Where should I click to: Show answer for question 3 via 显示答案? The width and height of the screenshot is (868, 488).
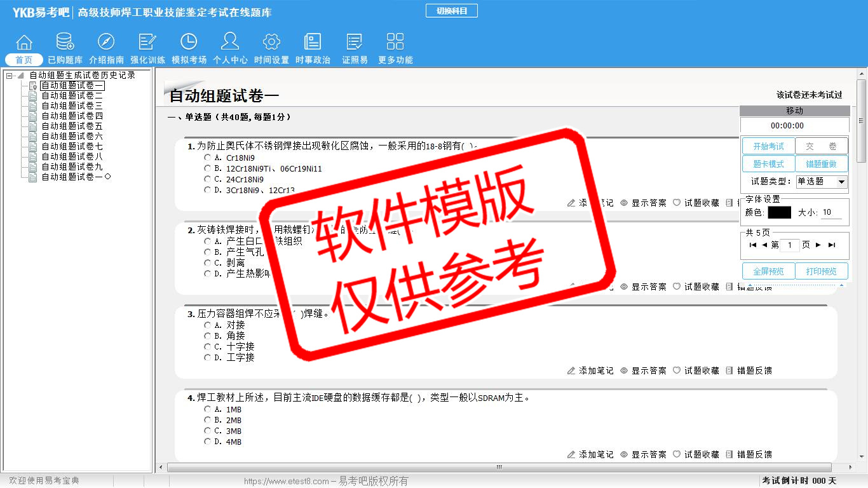pos(643,370)
